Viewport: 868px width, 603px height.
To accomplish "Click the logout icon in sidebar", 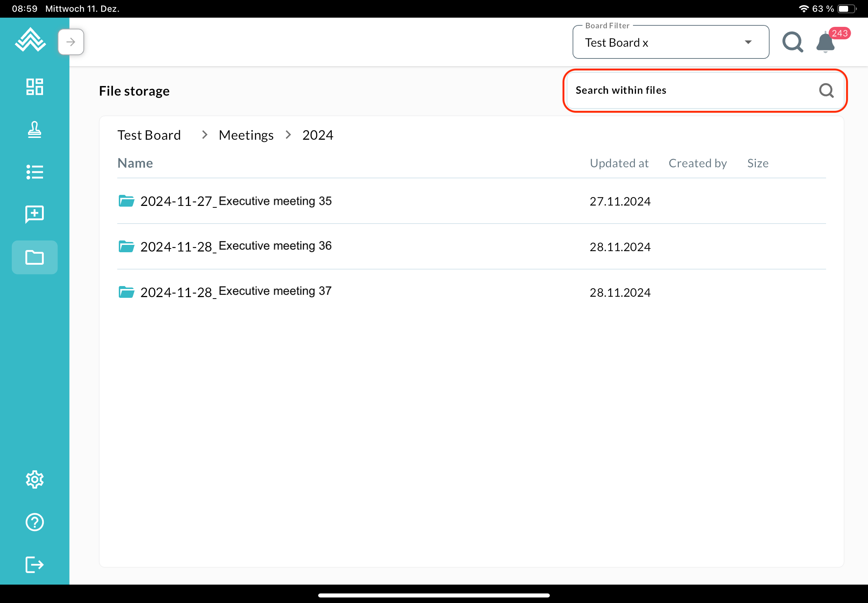I will pyautogui.click(x=34, y=565).
